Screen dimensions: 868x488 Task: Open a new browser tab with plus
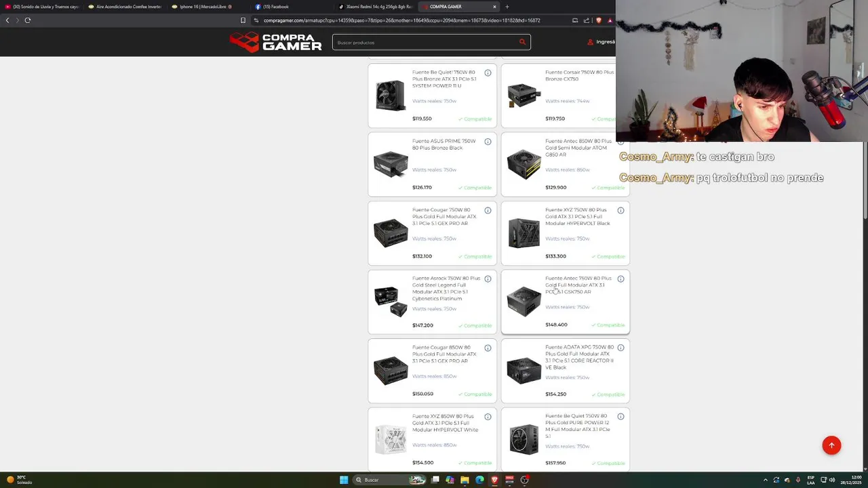coord(507,7)
